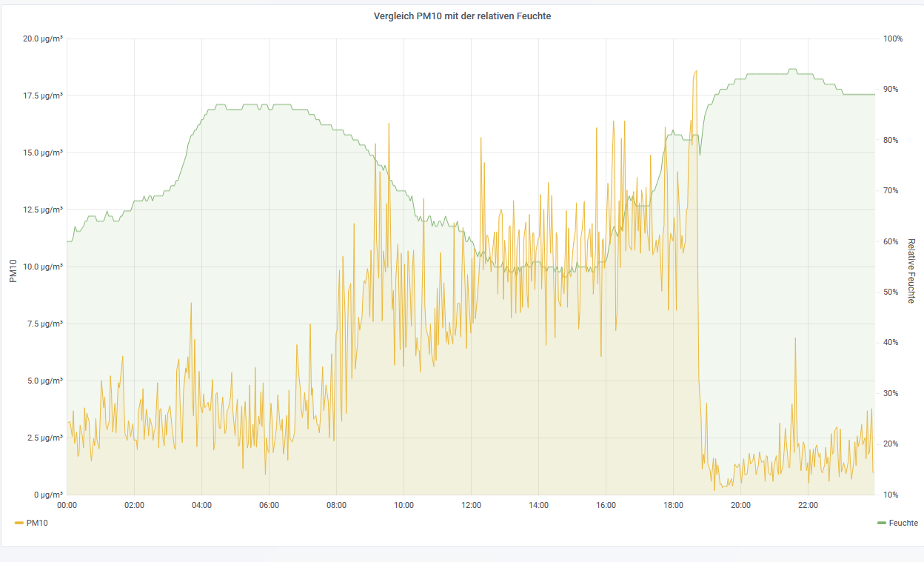Click the 100% right axis label
Viewport: 924px width, 562px height.
[x=893, y=39]
